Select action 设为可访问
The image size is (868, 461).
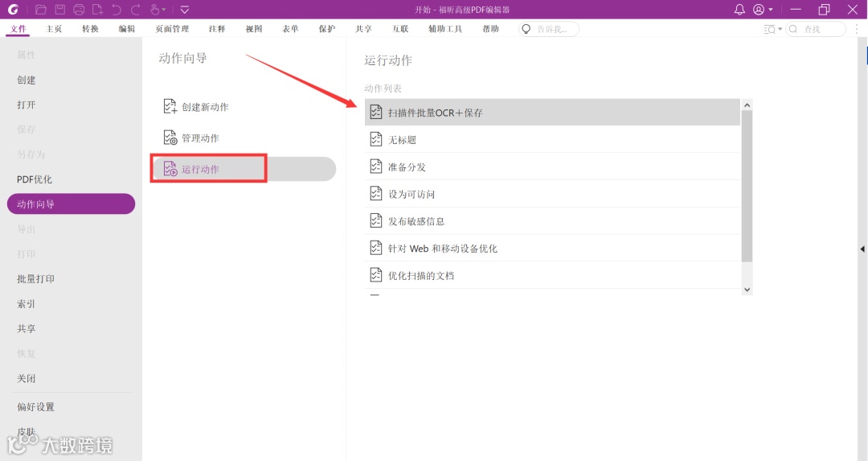pos(552,194)
